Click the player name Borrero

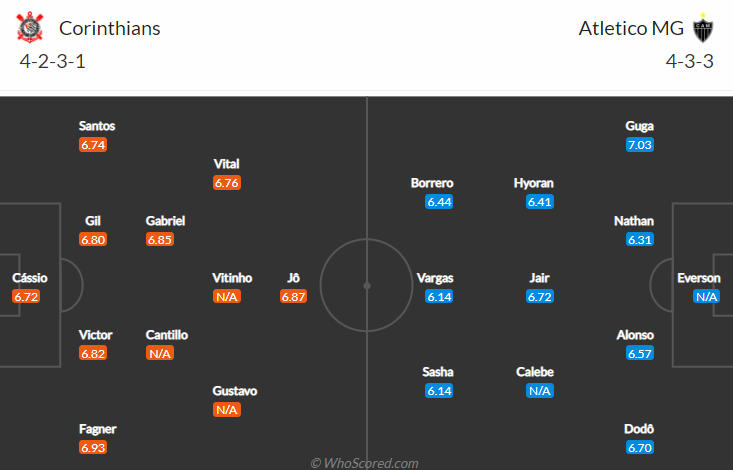pyautogui.click(x=432, y=183)
